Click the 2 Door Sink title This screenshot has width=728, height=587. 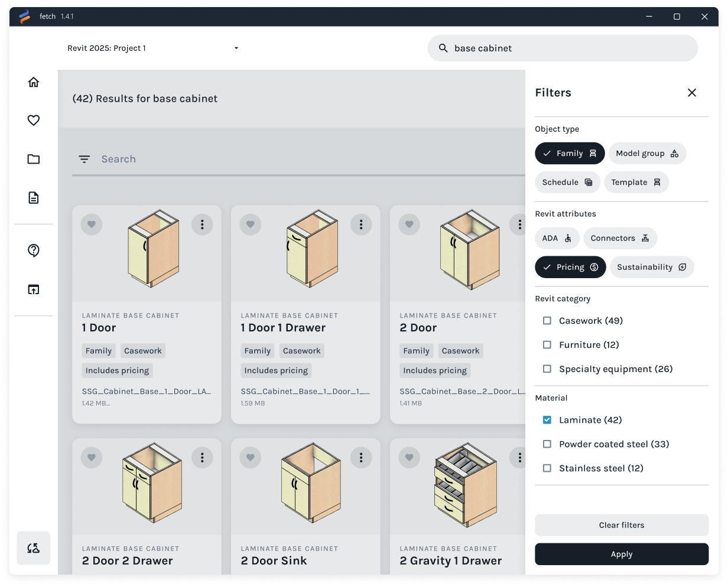[x=274, y=561]
